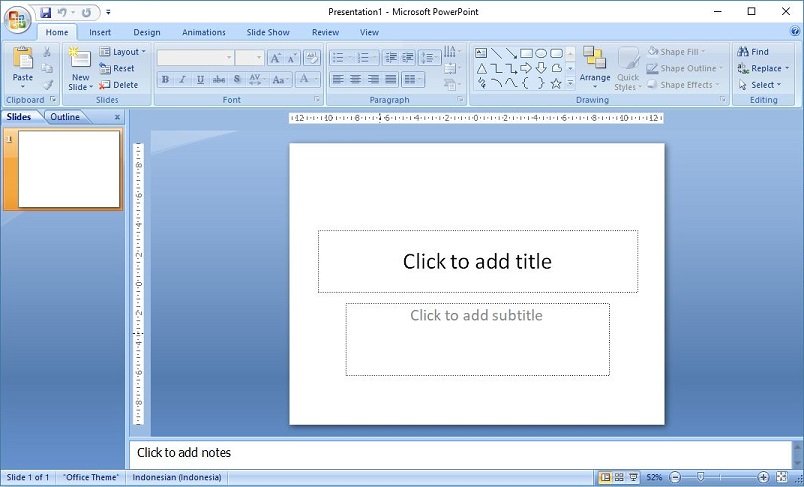Screen dimensions: 804x487
Task: Start Slide Show from status bar icon
Action: pyautogui.click(x=633, y=477)
